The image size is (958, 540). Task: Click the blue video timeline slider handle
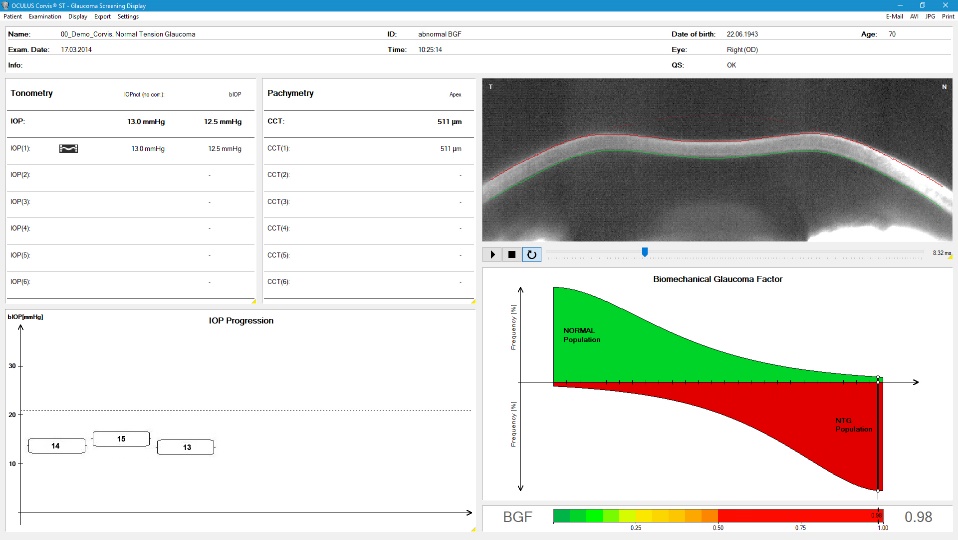(645, 252)
